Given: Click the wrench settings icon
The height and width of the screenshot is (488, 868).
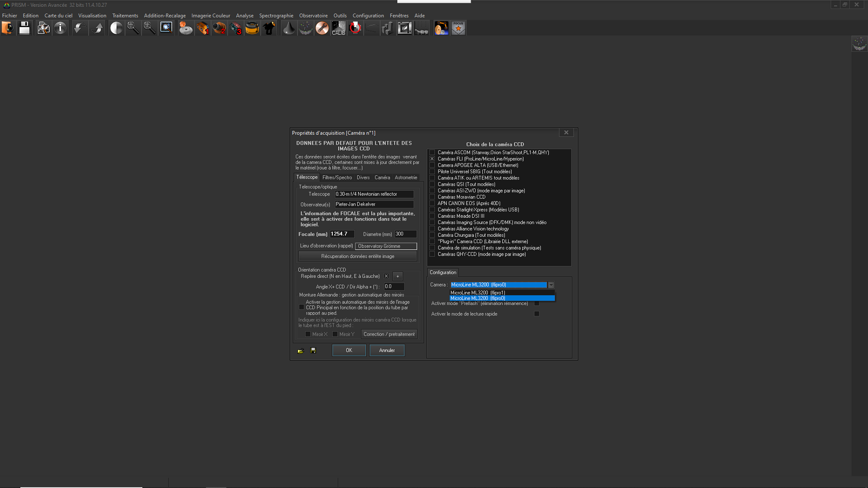Looking at the screenshot, I should 322,28.
